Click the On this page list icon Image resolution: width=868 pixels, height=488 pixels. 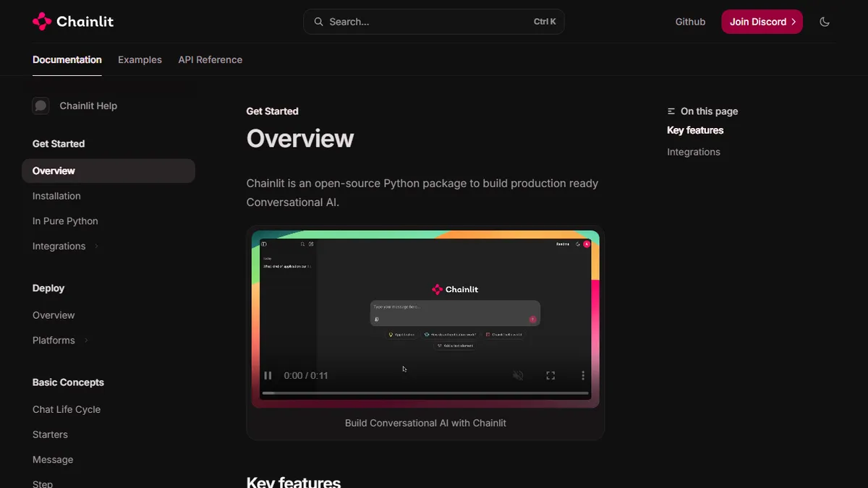point(671,111)
